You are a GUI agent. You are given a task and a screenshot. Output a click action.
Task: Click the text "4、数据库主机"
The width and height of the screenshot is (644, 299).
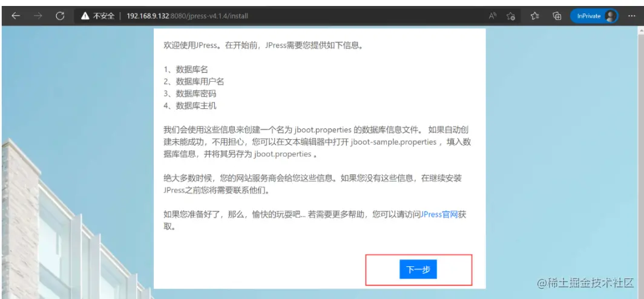pos(190,105)
